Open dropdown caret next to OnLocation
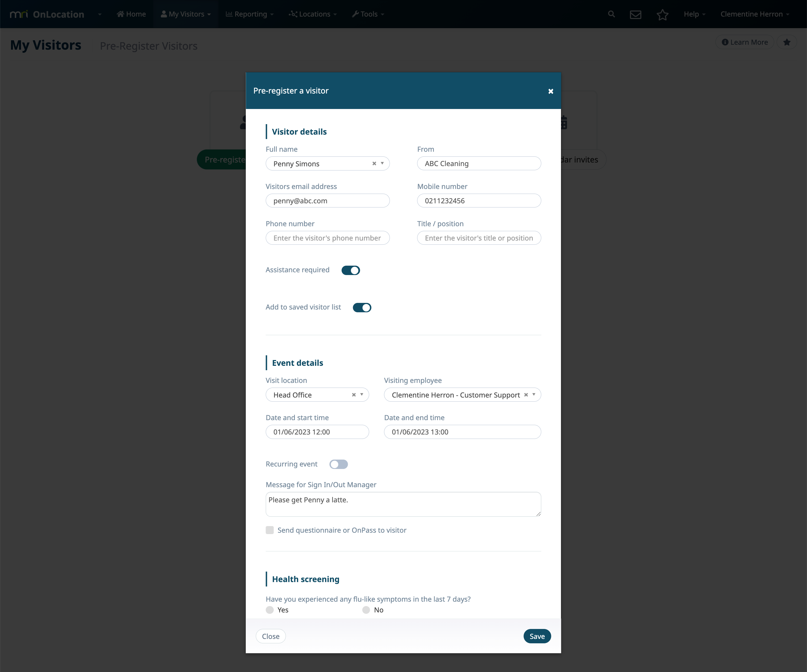This screenshot has height=672, width=807. (100, 15)
